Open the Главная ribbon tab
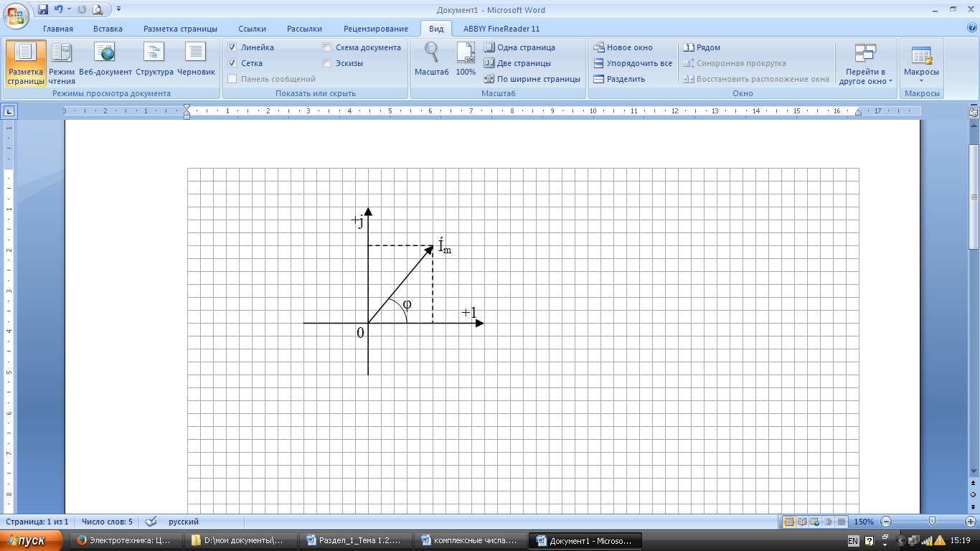Image resolution: width=980 pixels, height=551 pixels. click(x=58, y=29)
